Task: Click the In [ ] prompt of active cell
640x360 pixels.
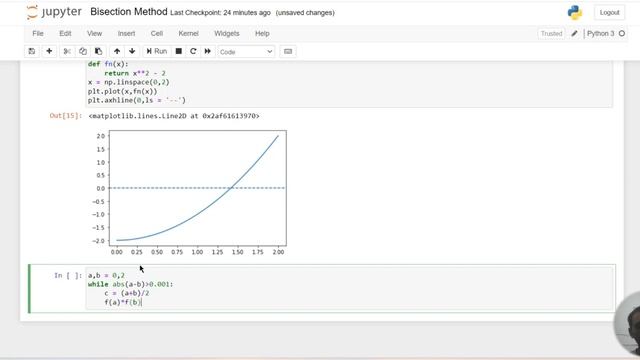Action: [68, 276]
